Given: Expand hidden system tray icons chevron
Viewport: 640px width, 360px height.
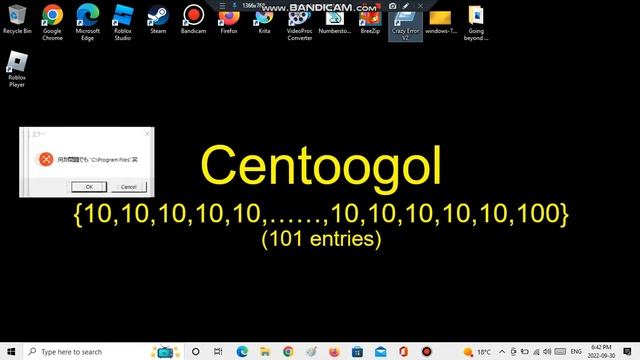Looking at the screenshot, I should (x=502, y=351).
